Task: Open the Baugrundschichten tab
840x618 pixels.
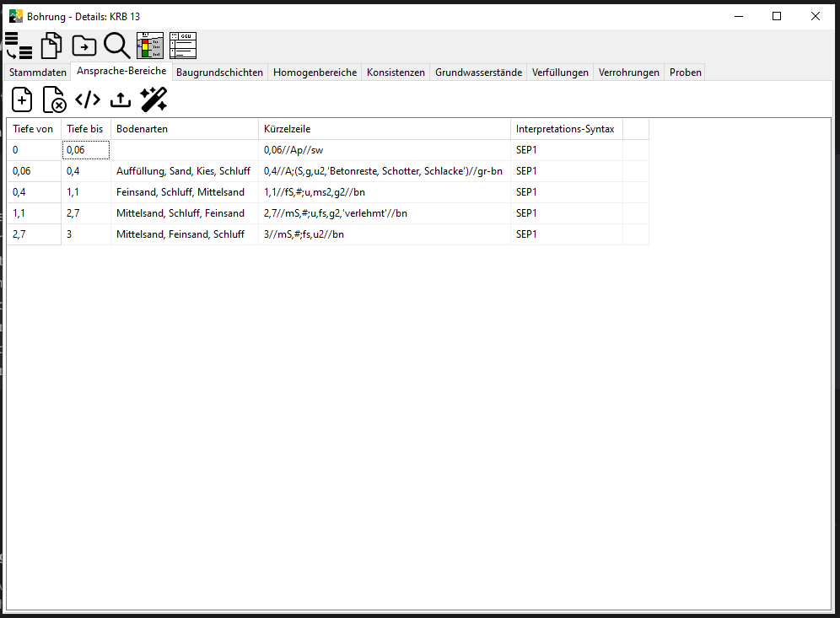Action: (x=219, y=73)
